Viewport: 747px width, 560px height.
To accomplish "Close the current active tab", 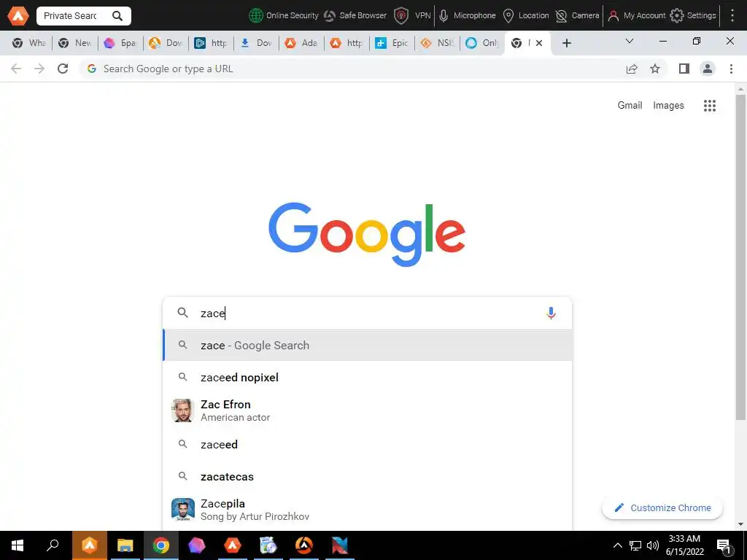I will click(539, 43).
